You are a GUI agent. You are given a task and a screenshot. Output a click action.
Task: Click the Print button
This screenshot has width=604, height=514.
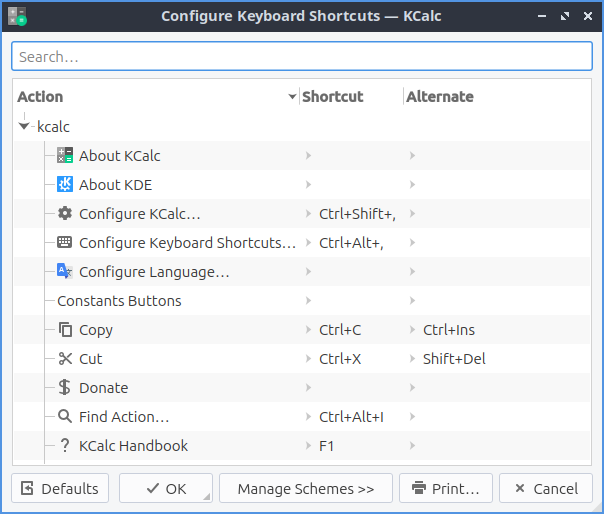(446, 489)
